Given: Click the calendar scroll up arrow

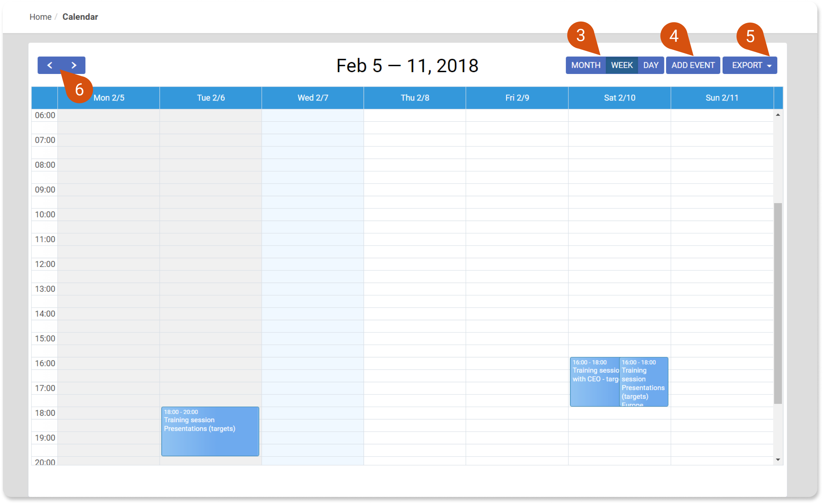Looking at the screenshot, I should pos(778,115).
